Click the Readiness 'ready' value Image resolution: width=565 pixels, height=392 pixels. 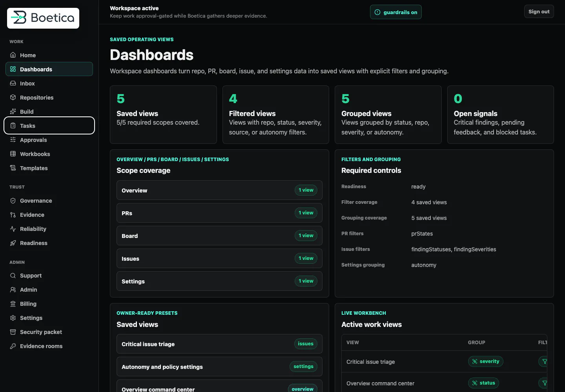(418, 187)
